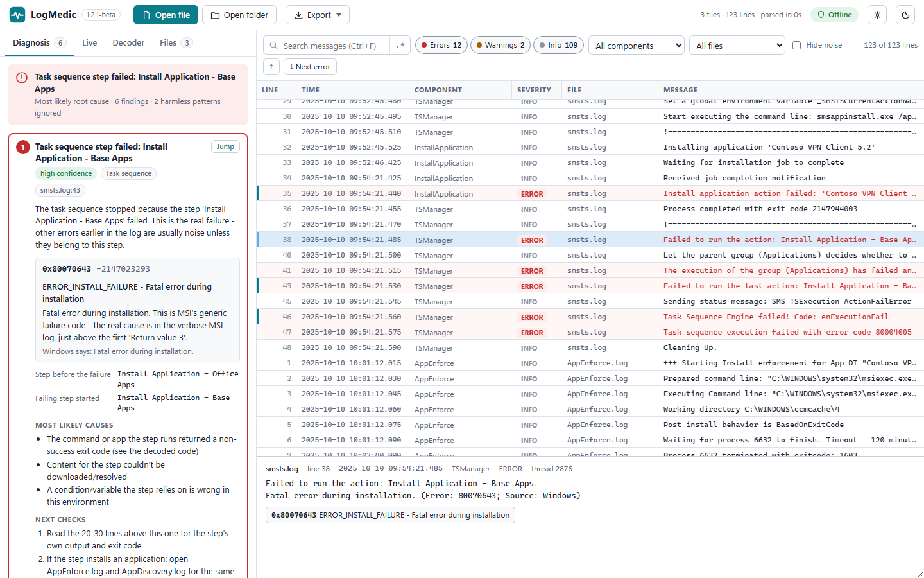Open the Files tab
The image size is (924, 578).
[176, 43]
